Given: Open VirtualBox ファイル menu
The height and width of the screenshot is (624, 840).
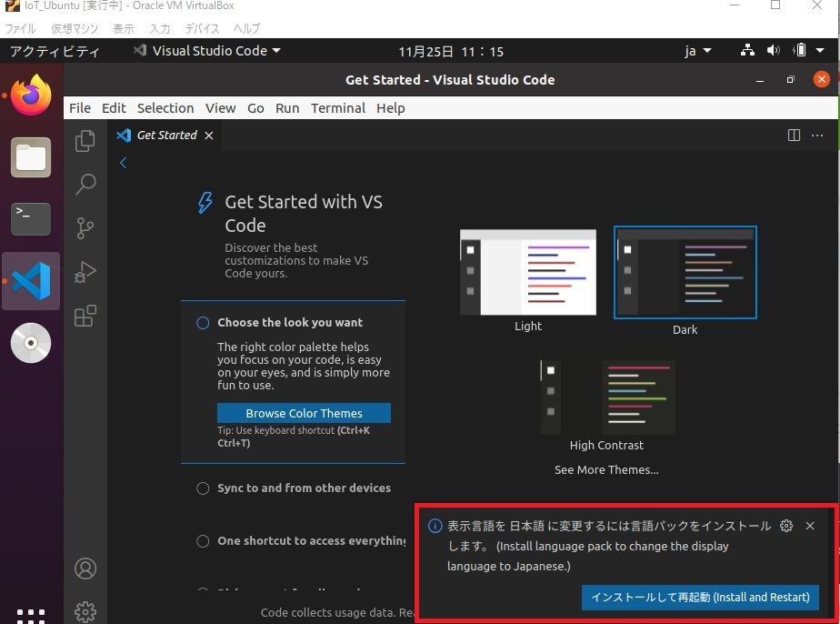Looking at the screenshot, I should point(20,28).
